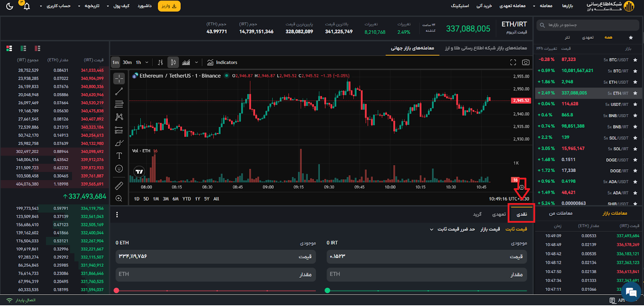Screen dimensions: 644x307
Task: Click the zoom in magnifier tool
Action: 119,198
